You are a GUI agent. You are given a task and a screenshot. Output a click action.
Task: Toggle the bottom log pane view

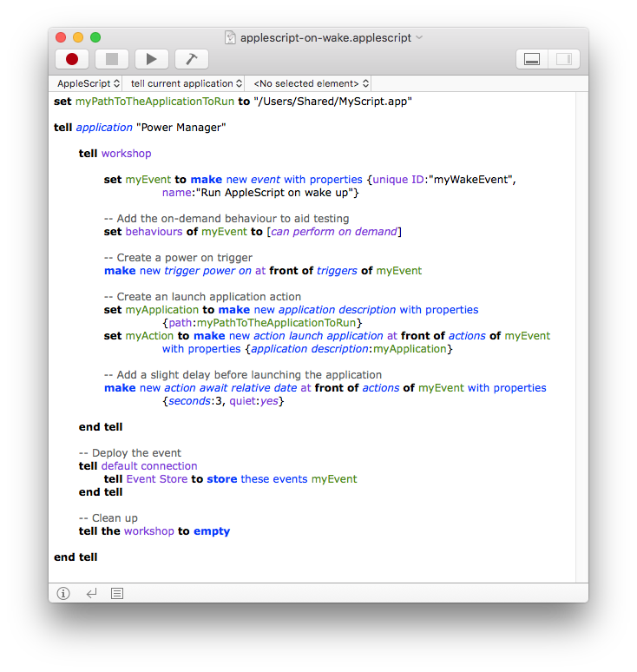tap(532, 59)
